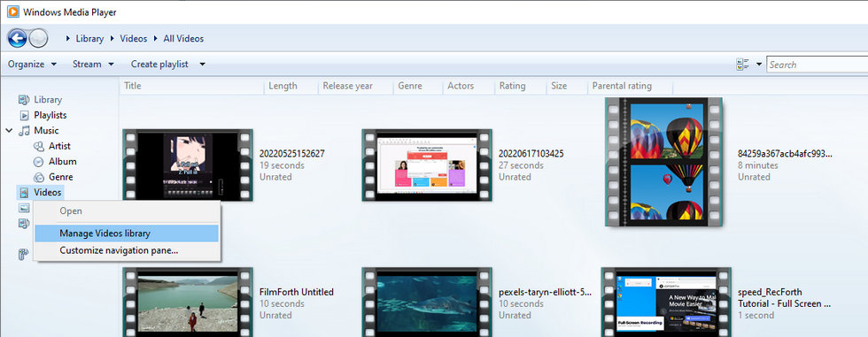Viewport: 868px width, 337px height.
Task: Click the Playlists icon in navigation pane
Action: tap(24, 115)
